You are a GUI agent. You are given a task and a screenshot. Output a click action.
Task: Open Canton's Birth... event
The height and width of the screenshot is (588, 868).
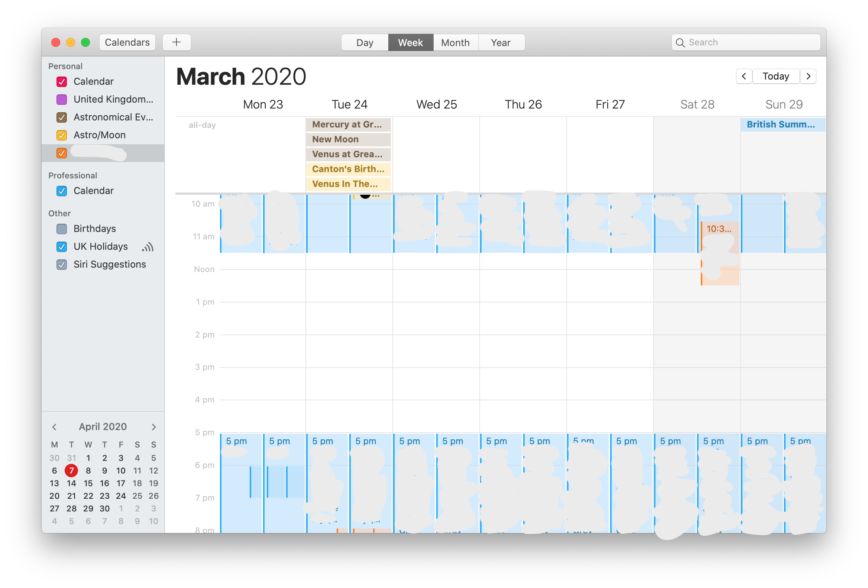coord(348,169)
